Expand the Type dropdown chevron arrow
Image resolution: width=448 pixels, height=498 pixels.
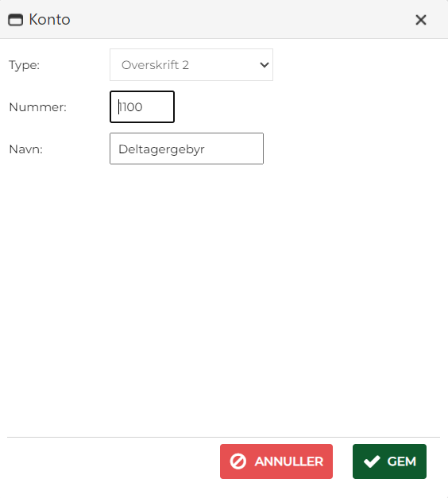[x=265, y=65]
